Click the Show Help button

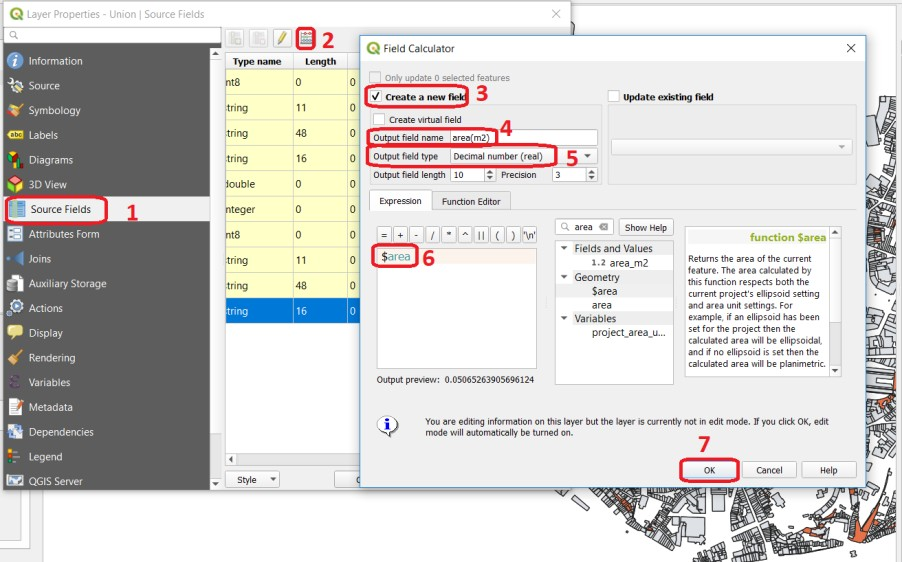(x=645, y=228)
